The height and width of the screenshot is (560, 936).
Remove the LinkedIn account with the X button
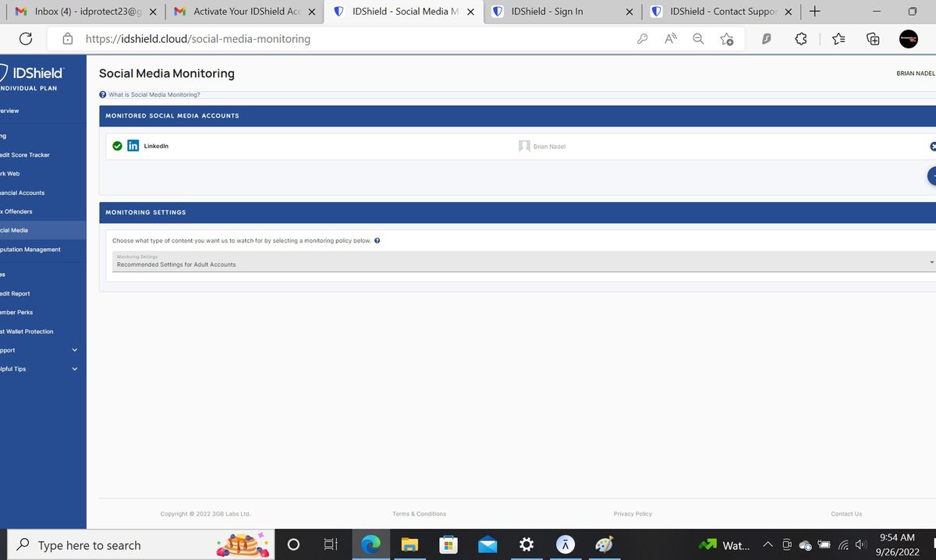[x=933, y=145]
